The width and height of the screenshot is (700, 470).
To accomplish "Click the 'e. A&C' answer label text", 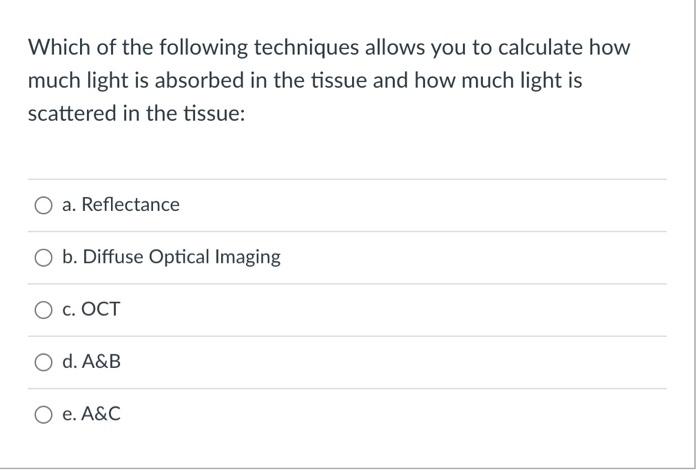I will (91, 414).
